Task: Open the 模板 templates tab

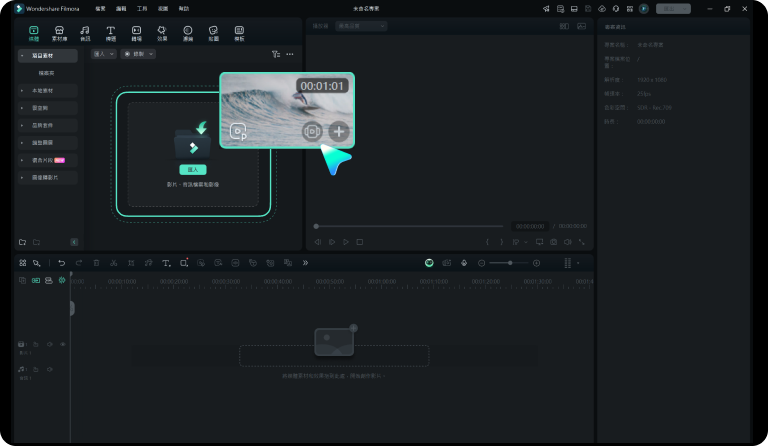Action: tap(239, 33)
